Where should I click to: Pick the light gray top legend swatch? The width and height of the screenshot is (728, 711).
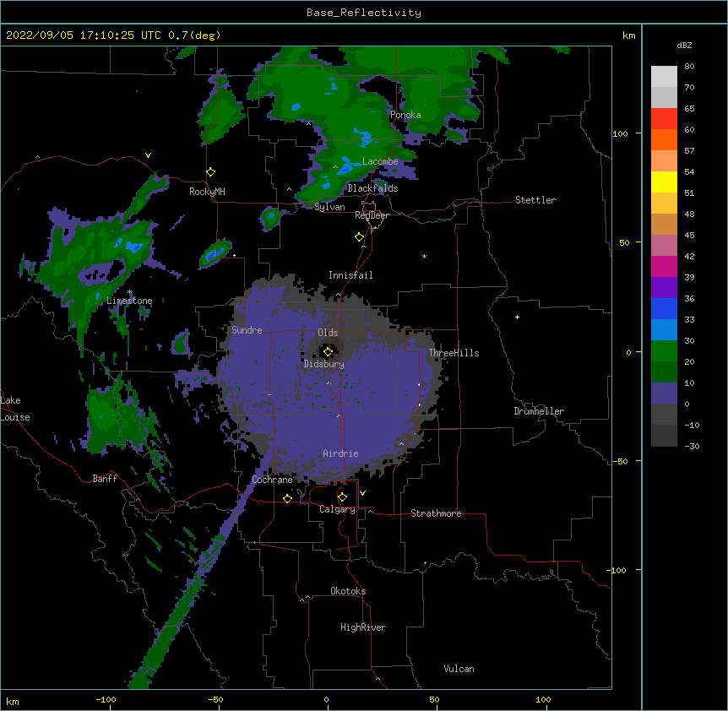tap(664, 76)
